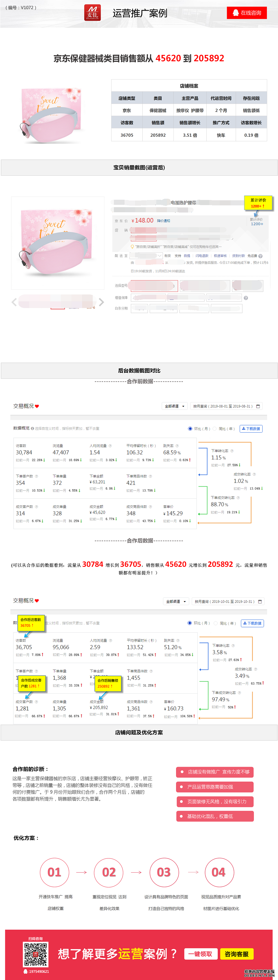Click next arrow in product thumbnail gallery

point(101,302)
